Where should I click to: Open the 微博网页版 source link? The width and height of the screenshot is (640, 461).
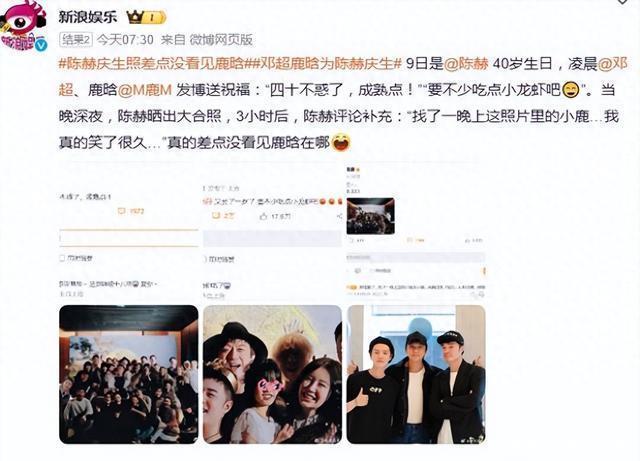[x=221, y=40]
